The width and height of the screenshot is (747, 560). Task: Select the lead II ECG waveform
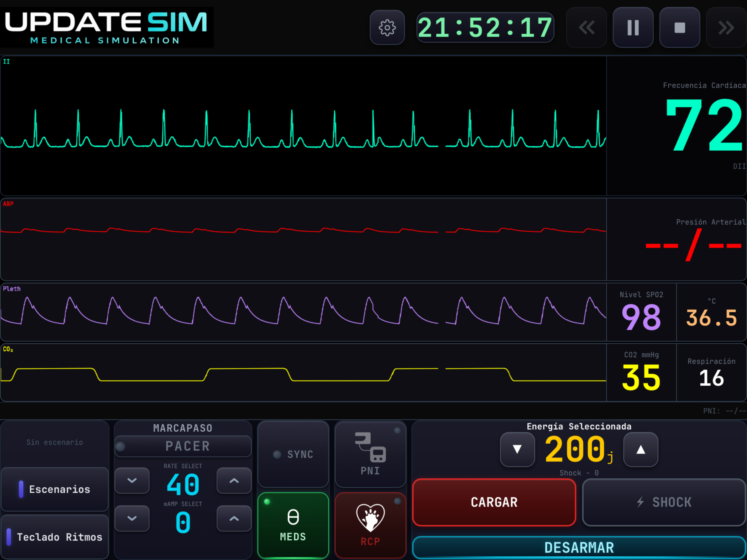tap(303, 126)
